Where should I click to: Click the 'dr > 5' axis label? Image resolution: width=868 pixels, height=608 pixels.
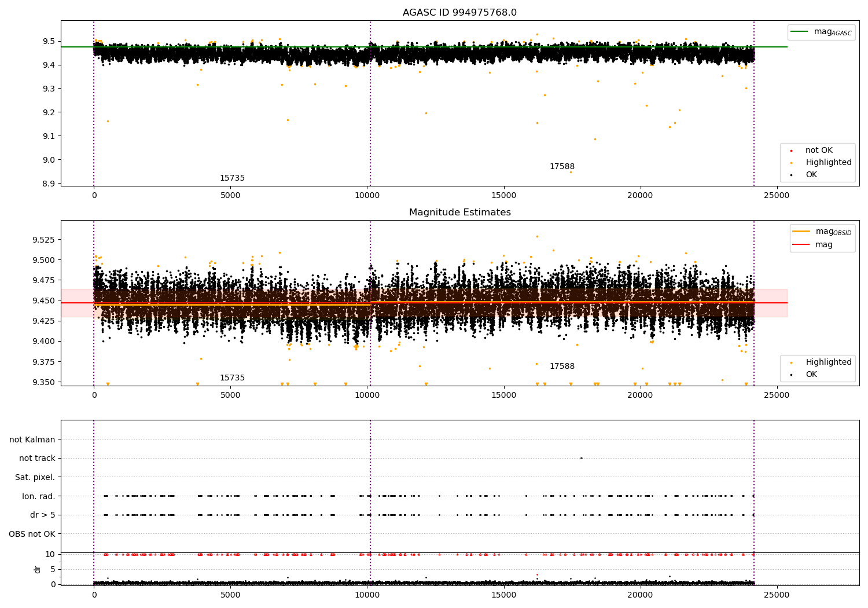[x=42, y=515]
